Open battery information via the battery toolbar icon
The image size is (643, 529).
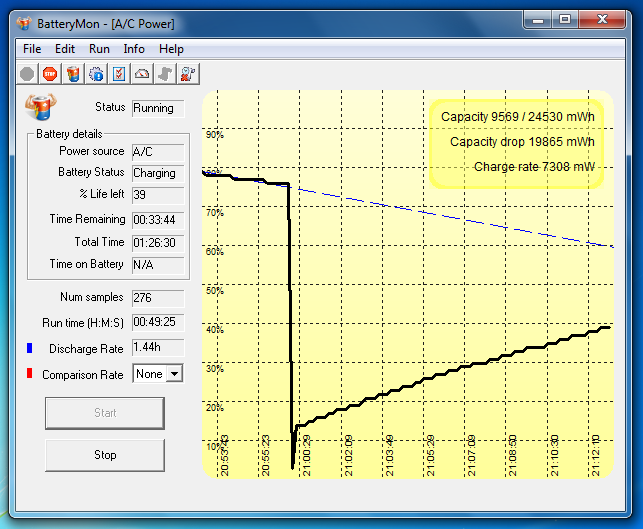(x=73, y=74)
